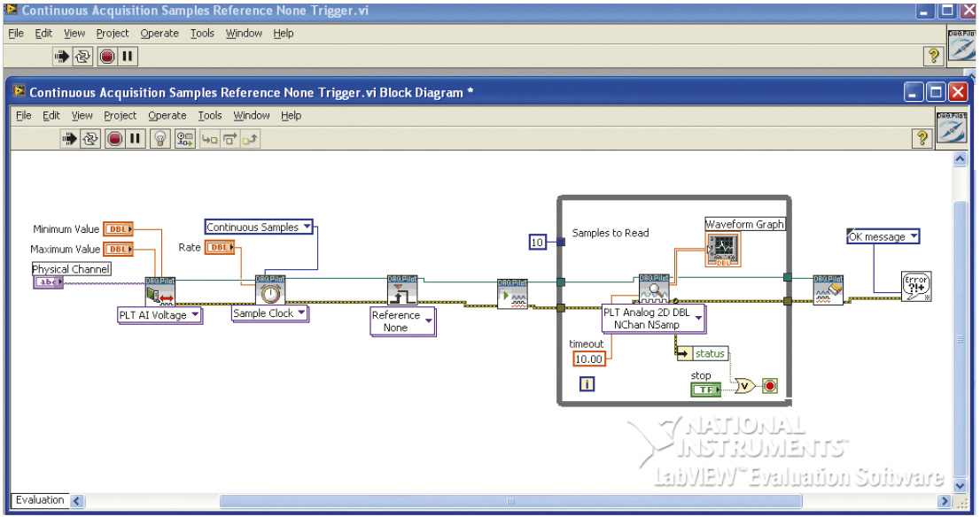The width and height of the screenshot is (980, 517).
Task: Click timeout constant 10.00
Action: [588, 359]
